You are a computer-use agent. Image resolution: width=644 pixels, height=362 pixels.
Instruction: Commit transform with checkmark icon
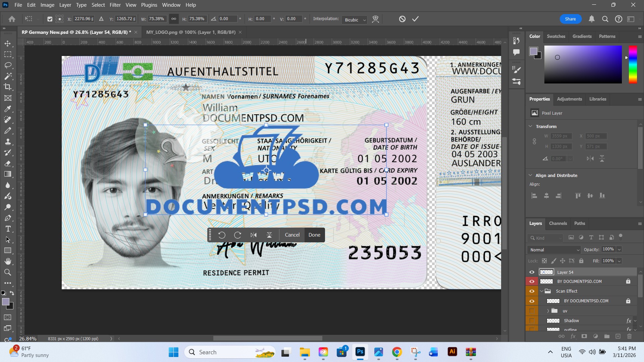(x=415, y=19)
